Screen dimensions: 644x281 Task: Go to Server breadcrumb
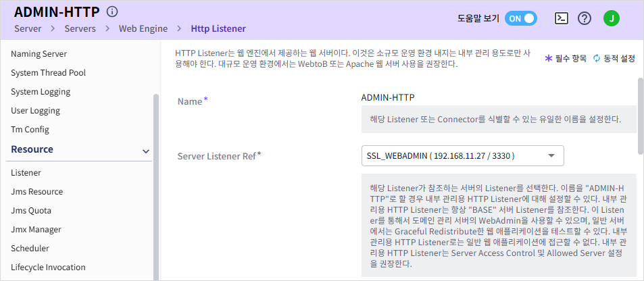click(28, 29)
